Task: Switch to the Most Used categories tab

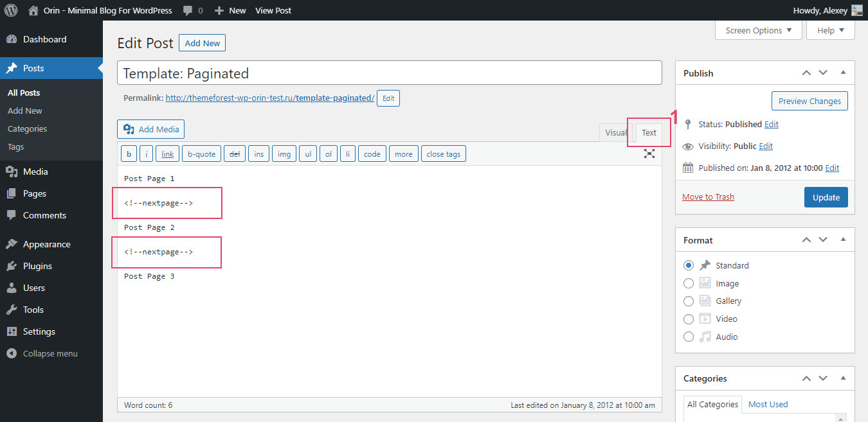Action: (x=768, y=404)
